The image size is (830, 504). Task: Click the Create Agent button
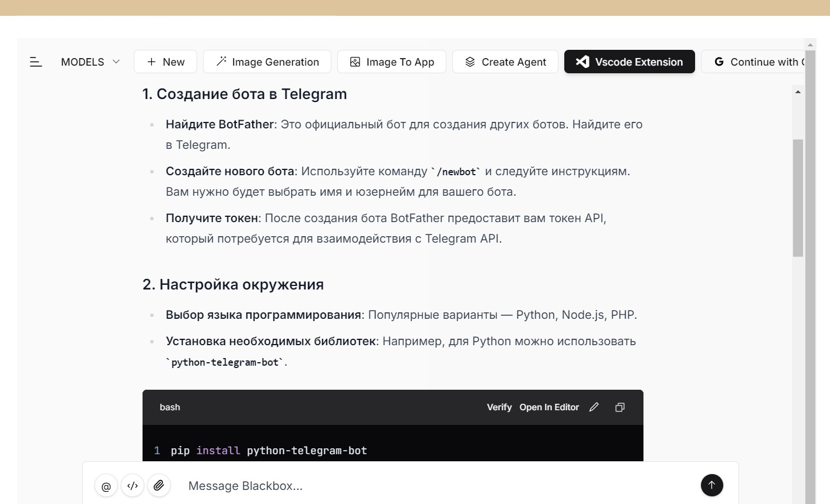point(505,62)
